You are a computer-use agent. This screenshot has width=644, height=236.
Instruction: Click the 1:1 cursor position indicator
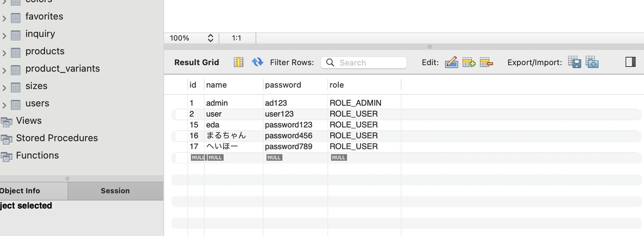[x=236, y=38]
